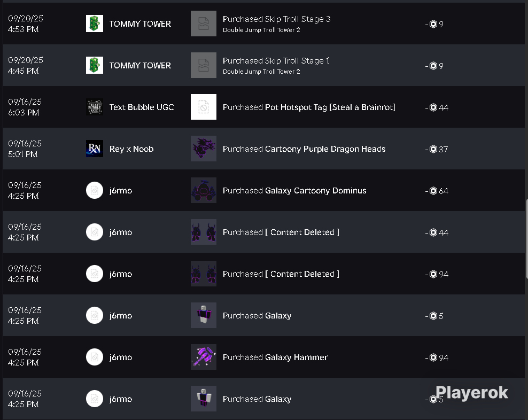
Task: Click TOMMY TOWER group icon for Stage 3 purchase
Action: point(95,24)
